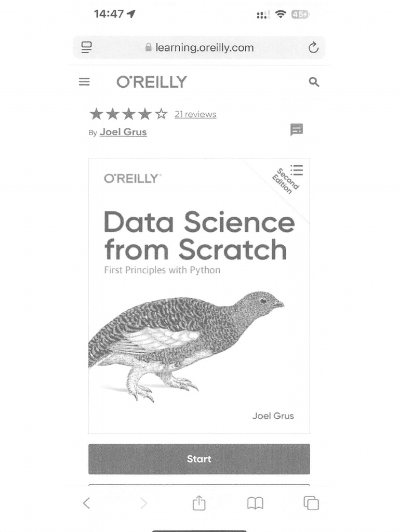The height and width of the screenshot is (532, 399).
Task: Tap the Wi-Fi status icon
Action: coord(281,15)
